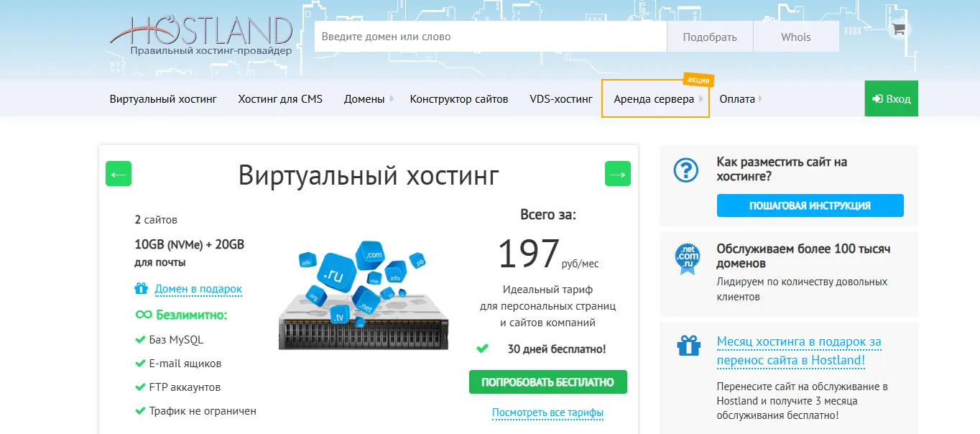The image size is (980, 434).
Task: Open Посмотреть все тарифы link
Action: coord(547,413)
